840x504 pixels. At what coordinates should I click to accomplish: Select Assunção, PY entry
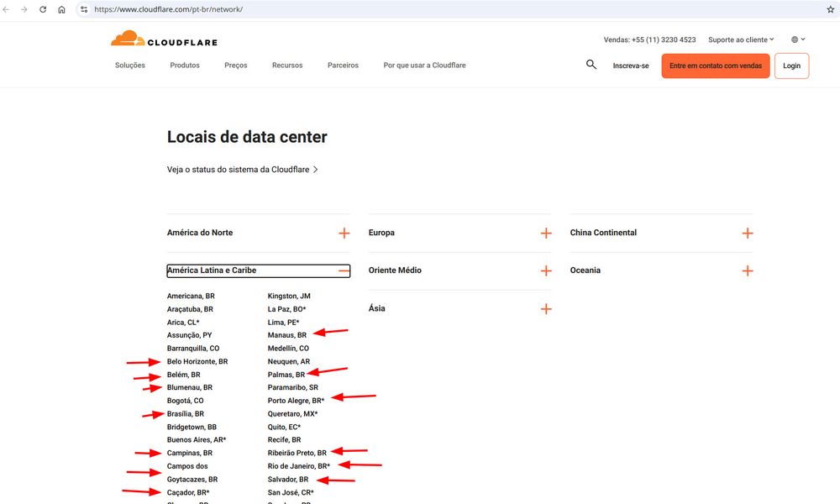[x=190, y=335]
